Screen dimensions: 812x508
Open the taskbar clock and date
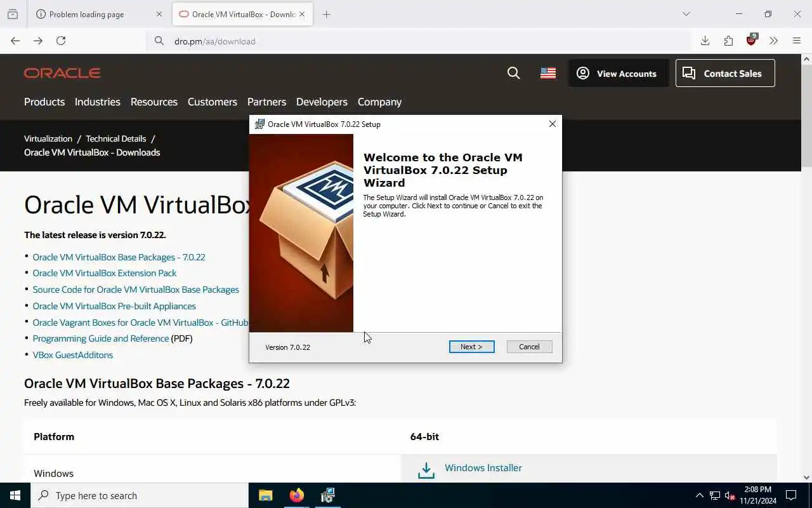coord(757,495)
